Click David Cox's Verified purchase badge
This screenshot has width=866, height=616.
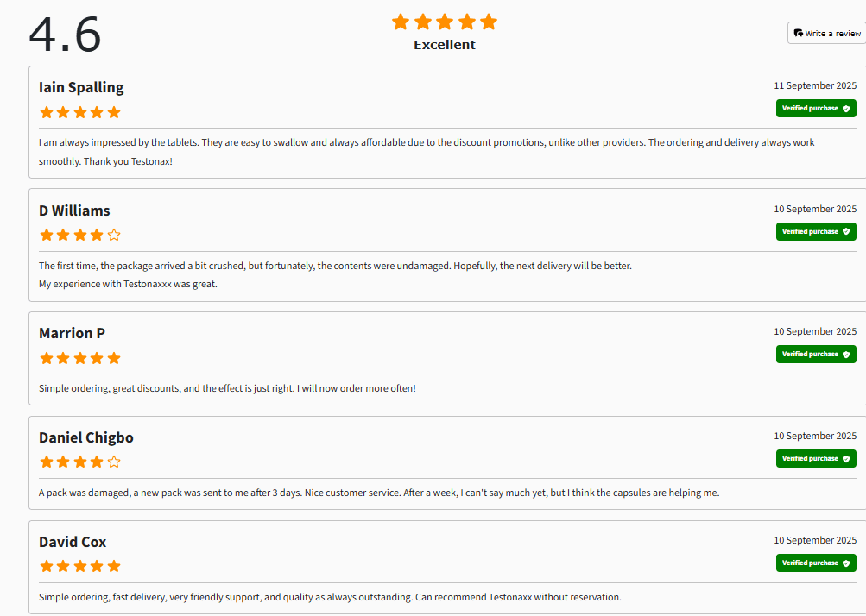(x=816, y=563)
